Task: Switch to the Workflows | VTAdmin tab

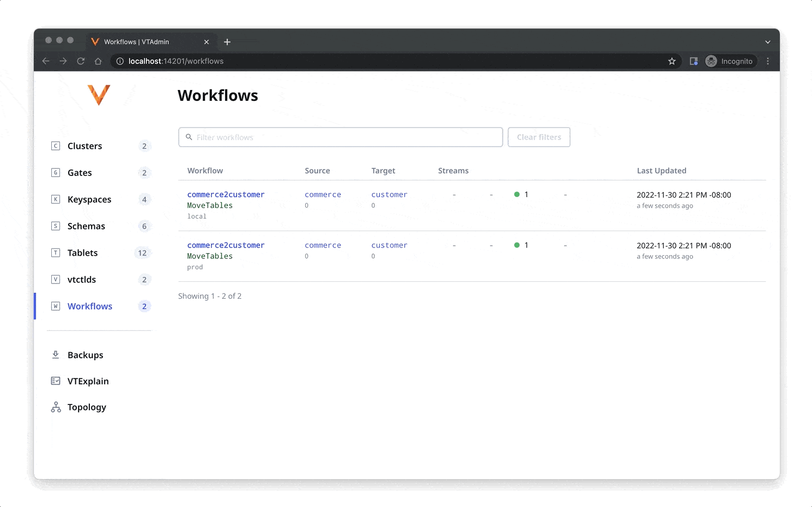Action: [x=136, y=41]
